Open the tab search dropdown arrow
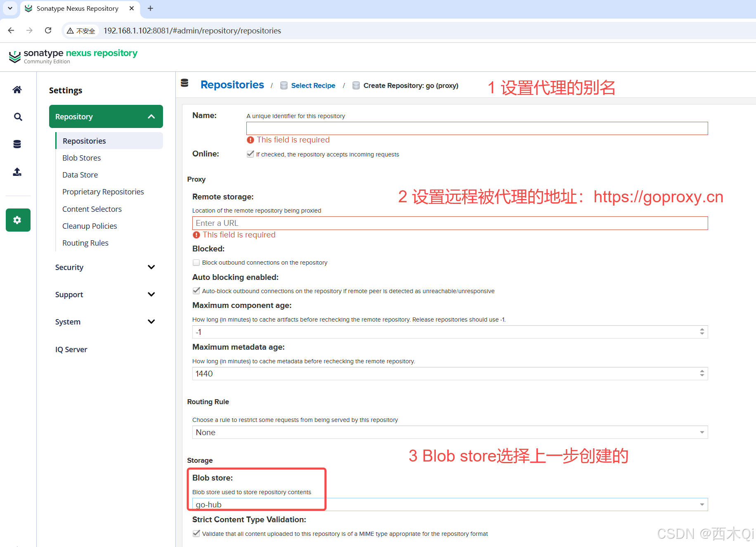The image size is (756, 547). coord(10,8)
